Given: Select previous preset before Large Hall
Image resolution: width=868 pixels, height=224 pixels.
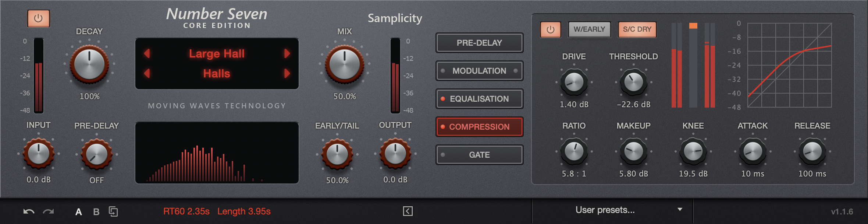Looking at the screenshot, I should tap(147, 53).
